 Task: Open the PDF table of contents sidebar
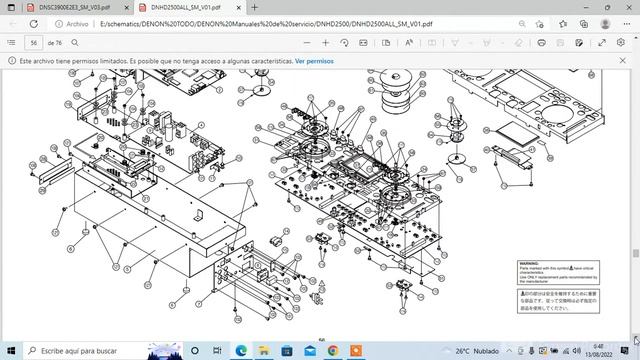tap(11, 42)
